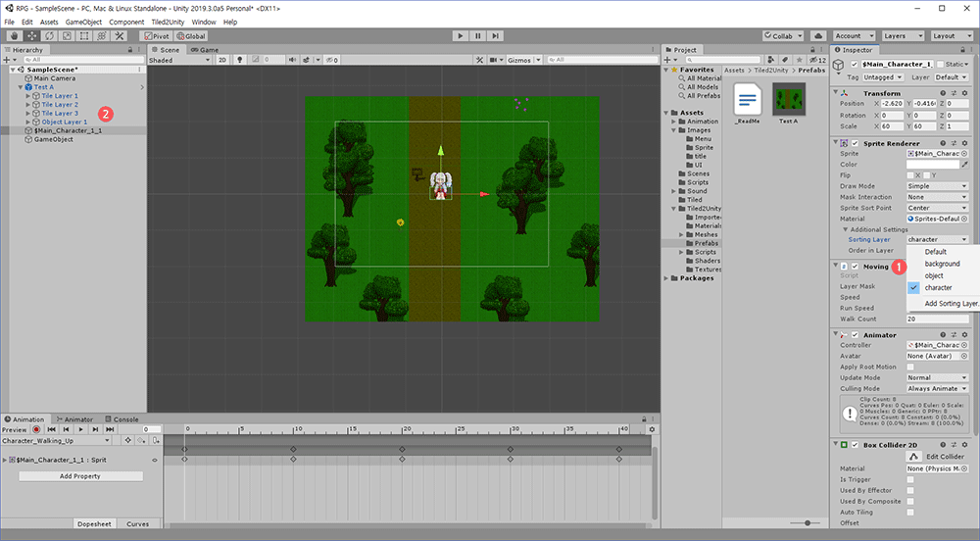The width and height of the screenshot is (980, 541).
Task: Advance one frame with the Step button
Action: coord(496,36)
